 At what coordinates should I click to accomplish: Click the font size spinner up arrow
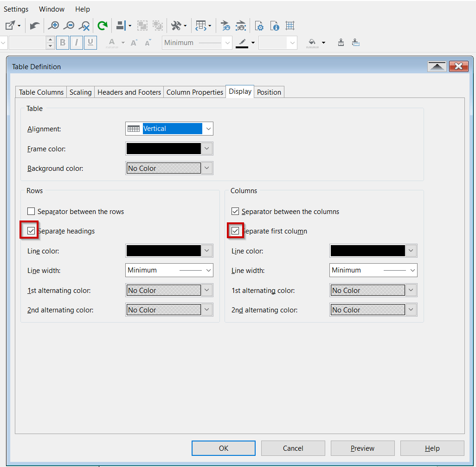tap(51, 40)
